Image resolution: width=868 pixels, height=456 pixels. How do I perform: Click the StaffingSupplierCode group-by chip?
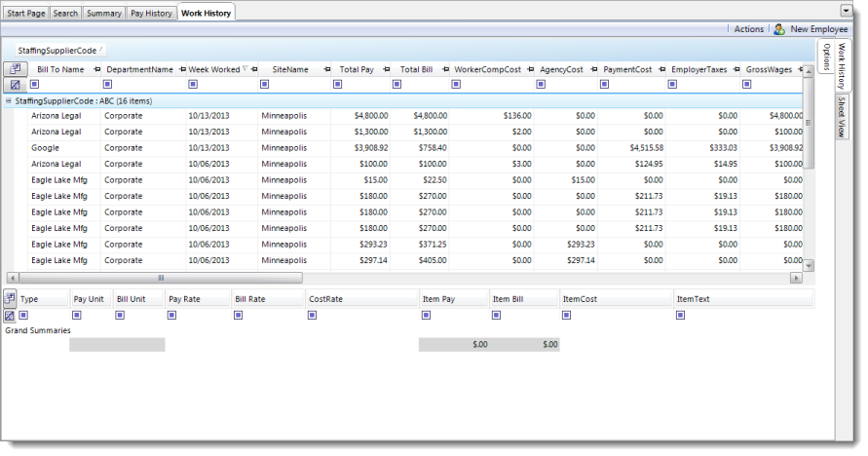click(59, 51)
